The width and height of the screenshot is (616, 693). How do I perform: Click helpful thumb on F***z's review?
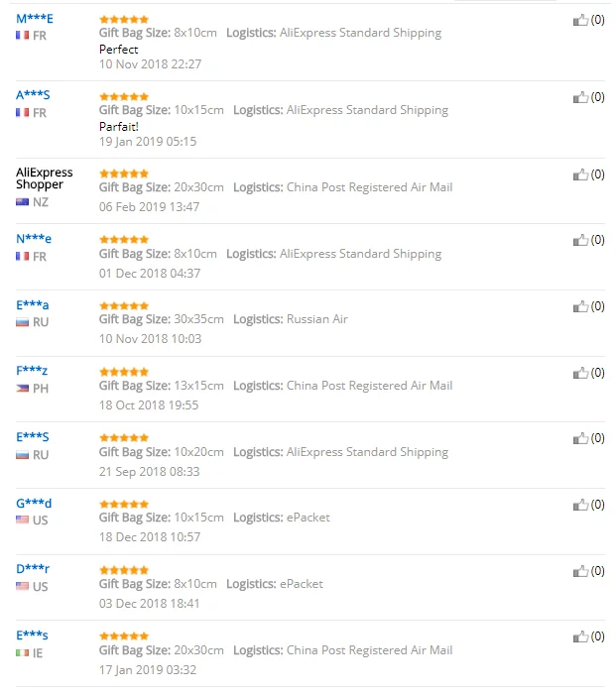[580, 373]
